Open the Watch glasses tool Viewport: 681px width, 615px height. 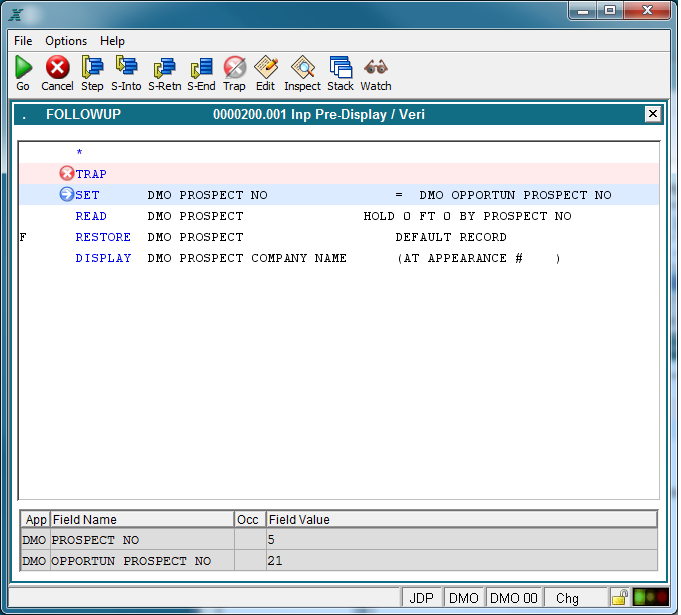pos(376,67)
